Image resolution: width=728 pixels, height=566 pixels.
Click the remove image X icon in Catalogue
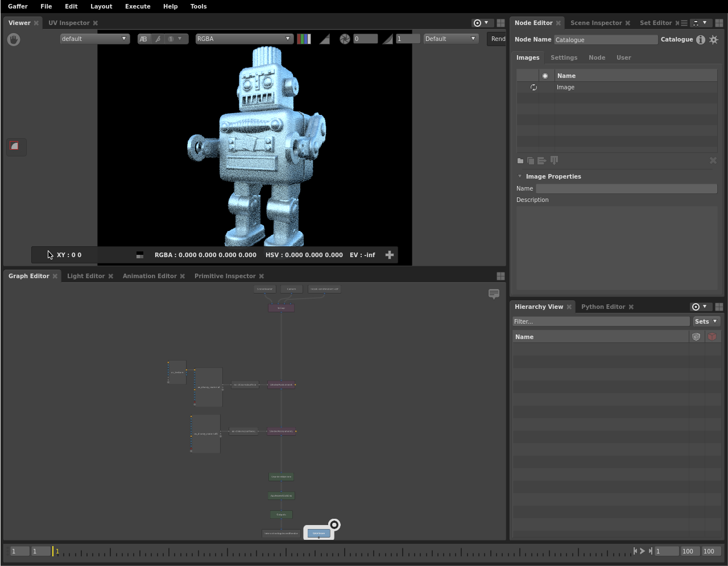tap(713, 160)
